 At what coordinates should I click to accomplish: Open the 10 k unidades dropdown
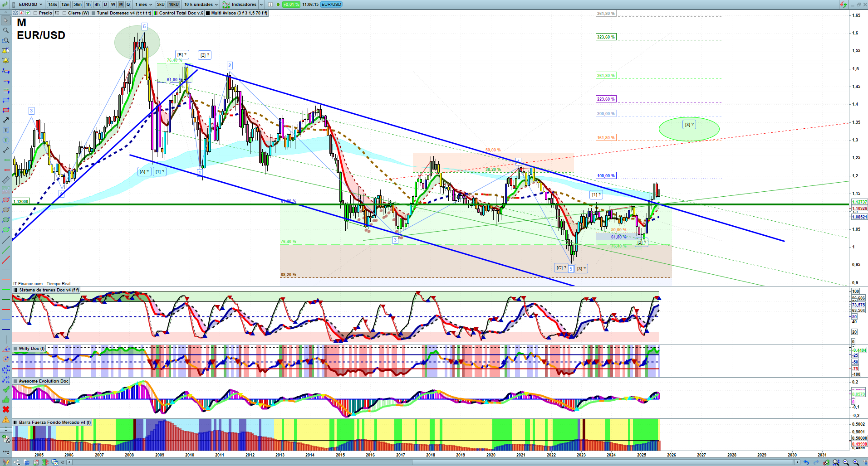pyautogui.click(x=201, y=5)
